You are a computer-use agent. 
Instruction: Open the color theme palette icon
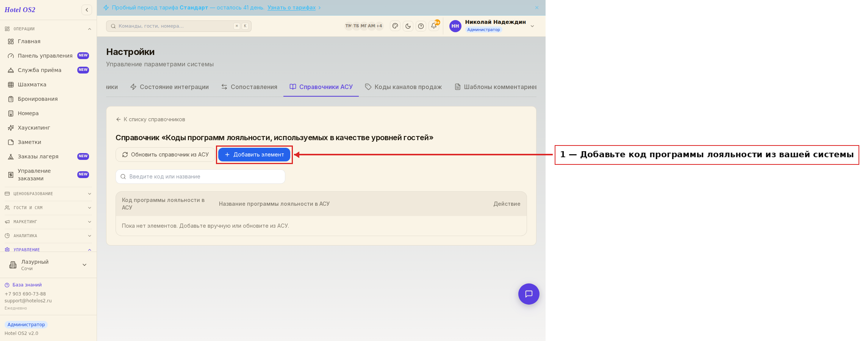click(395, 26)
